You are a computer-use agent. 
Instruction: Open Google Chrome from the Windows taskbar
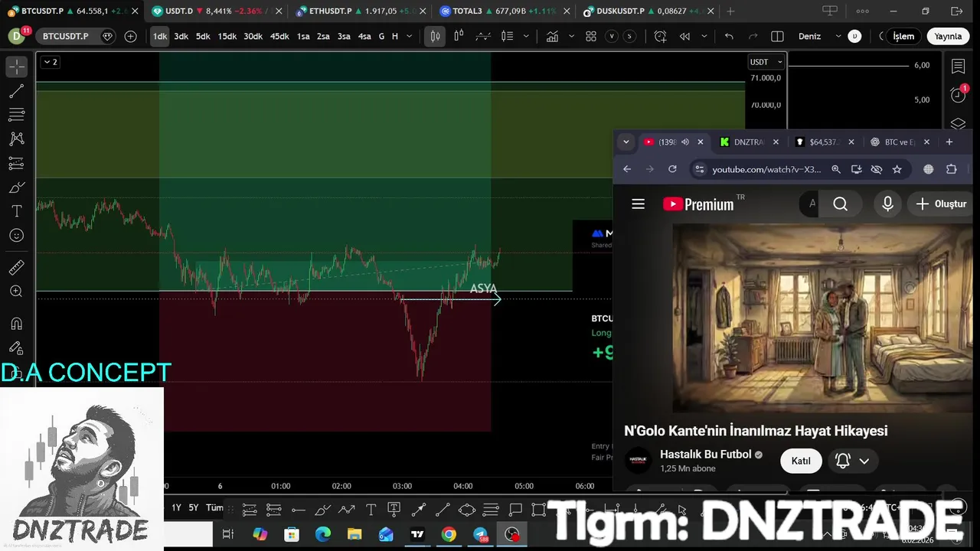click(x=449, y=534)
